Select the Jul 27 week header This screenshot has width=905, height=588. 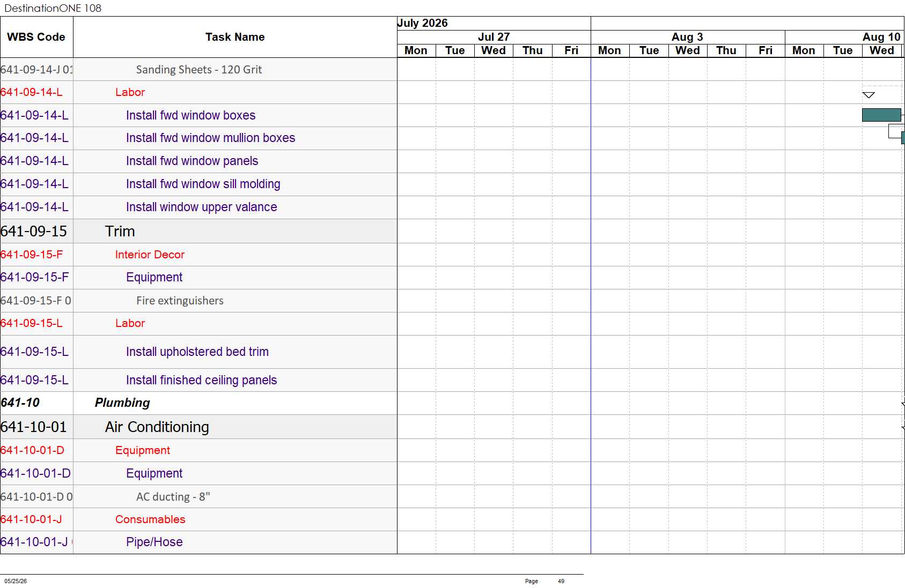coord(494,37)
